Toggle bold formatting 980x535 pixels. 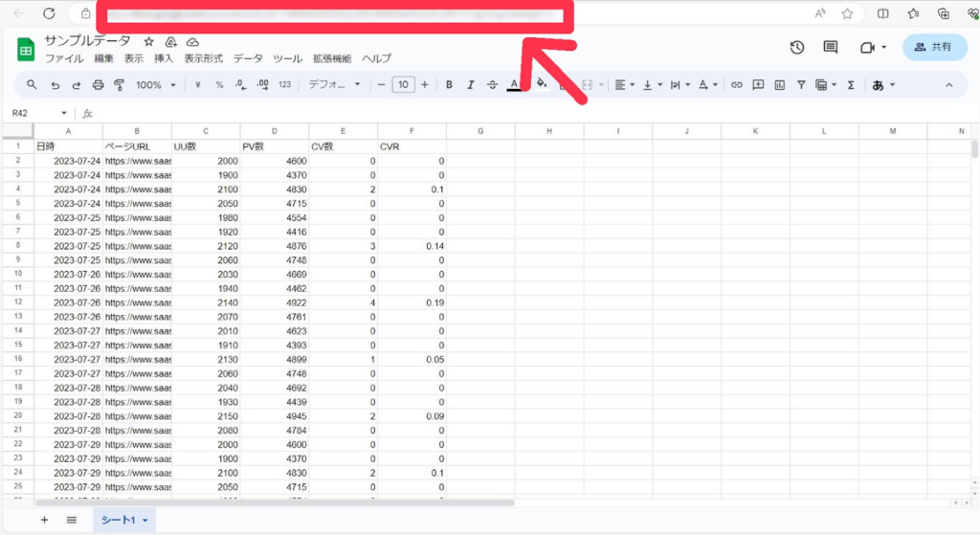(449, 85)
